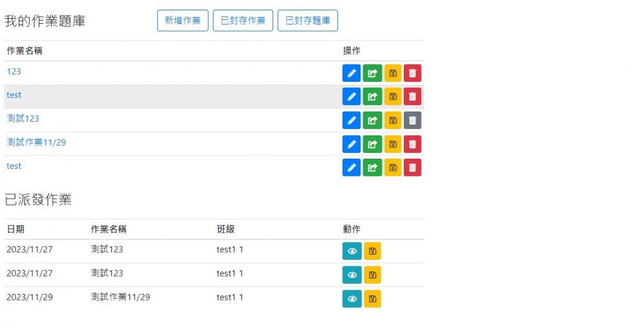This screenshot has width=644, height=336.
Task: Dispatch assignment 123 using its green share icon
Action: point(372,73)
